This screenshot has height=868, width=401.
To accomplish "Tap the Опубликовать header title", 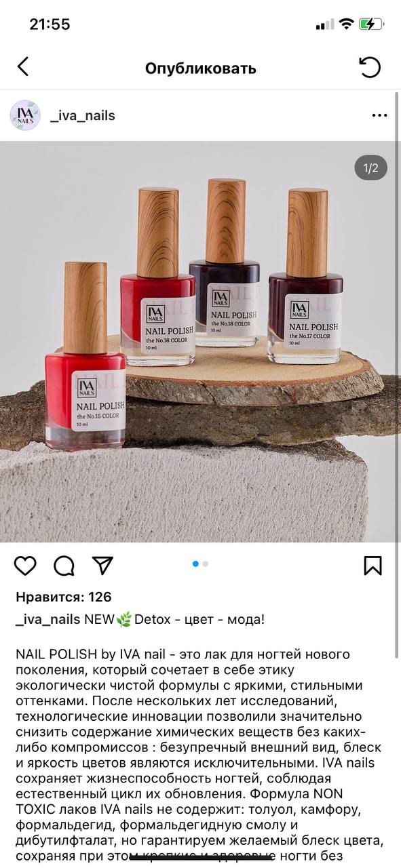I will pos(200,68).
